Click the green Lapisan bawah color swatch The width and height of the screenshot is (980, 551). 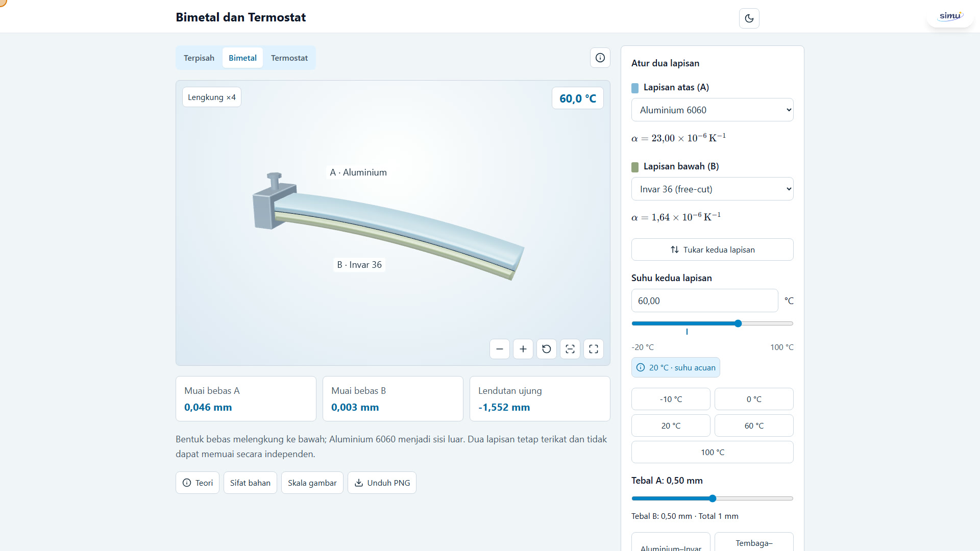[x=635, y=167]
